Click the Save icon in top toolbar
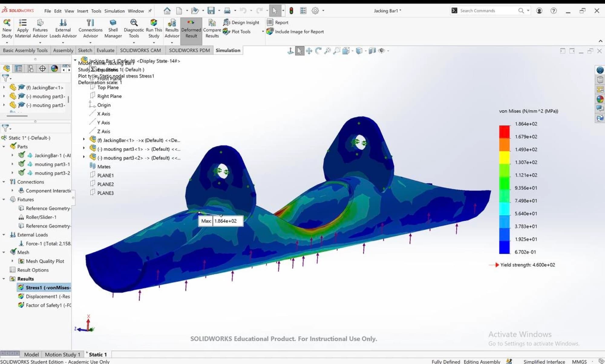This screenshot has height=364, width=605. (211, 11)
